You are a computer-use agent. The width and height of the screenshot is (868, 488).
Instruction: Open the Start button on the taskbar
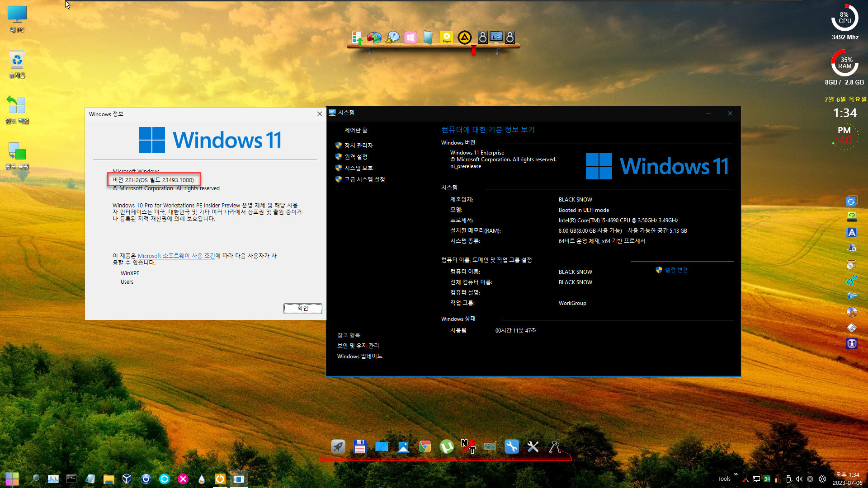tap(12, 479)
